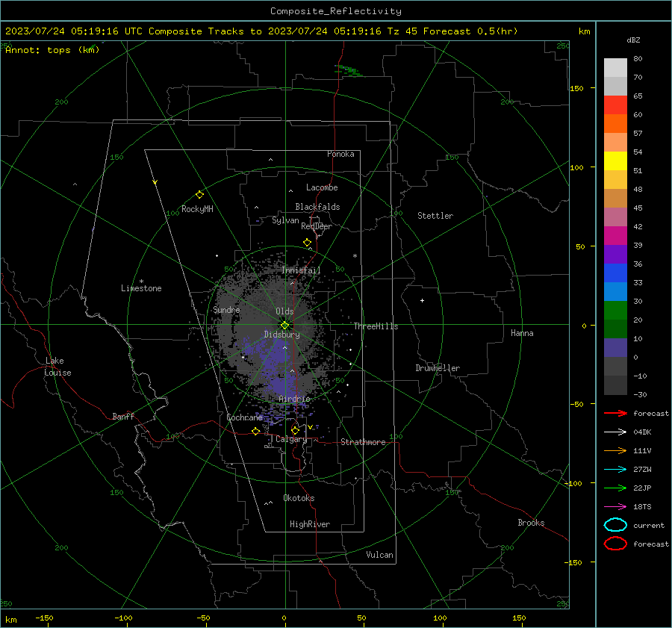
Task: Click the Didsbury city label
Action: pos(281,335)
